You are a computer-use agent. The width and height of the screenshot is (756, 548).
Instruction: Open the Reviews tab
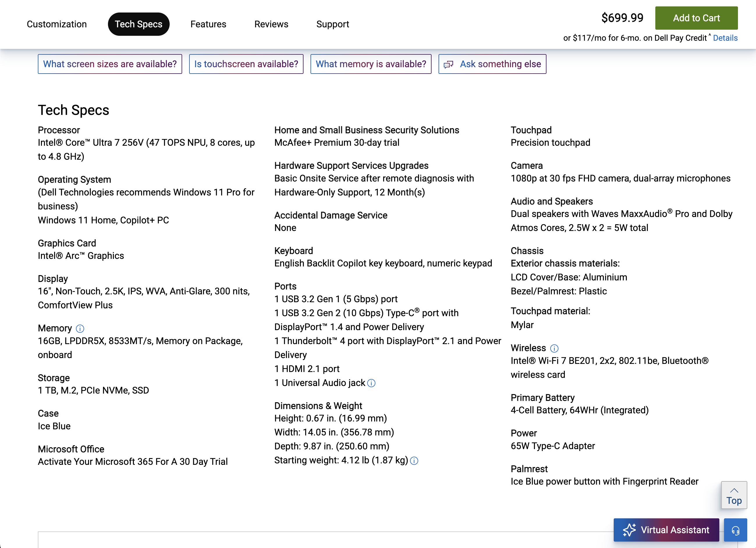271,24
